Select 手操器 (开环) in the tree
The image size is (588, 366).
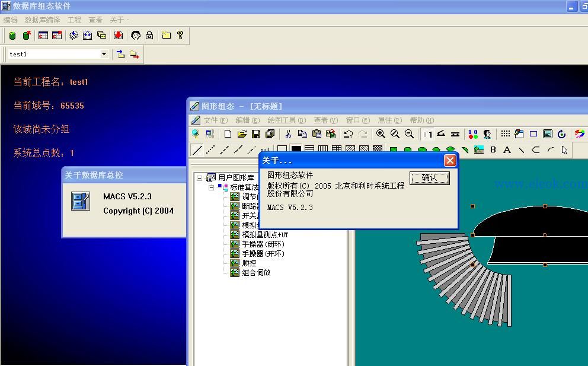[x=263, y=254]
